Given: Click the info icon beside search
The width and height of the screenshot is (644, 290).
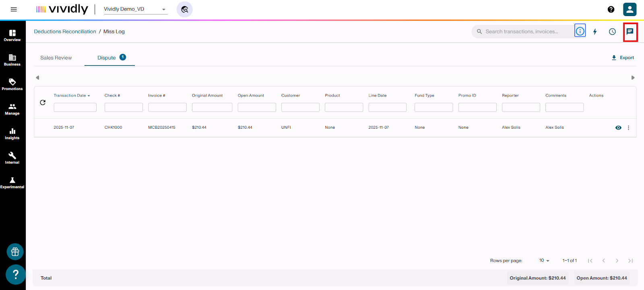Looking at the screenshot, I should tap(580, 31).
